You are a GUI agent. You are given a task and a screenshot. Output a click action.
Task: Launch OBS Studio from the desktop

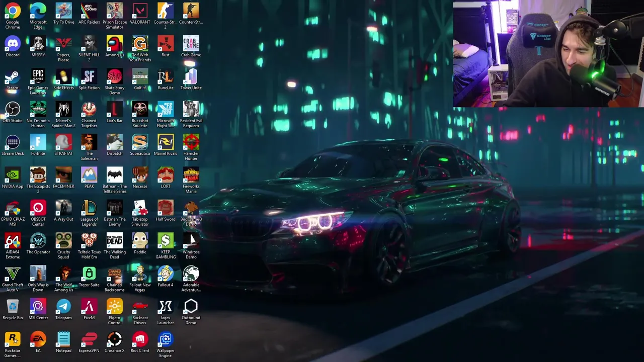point(13,110)
